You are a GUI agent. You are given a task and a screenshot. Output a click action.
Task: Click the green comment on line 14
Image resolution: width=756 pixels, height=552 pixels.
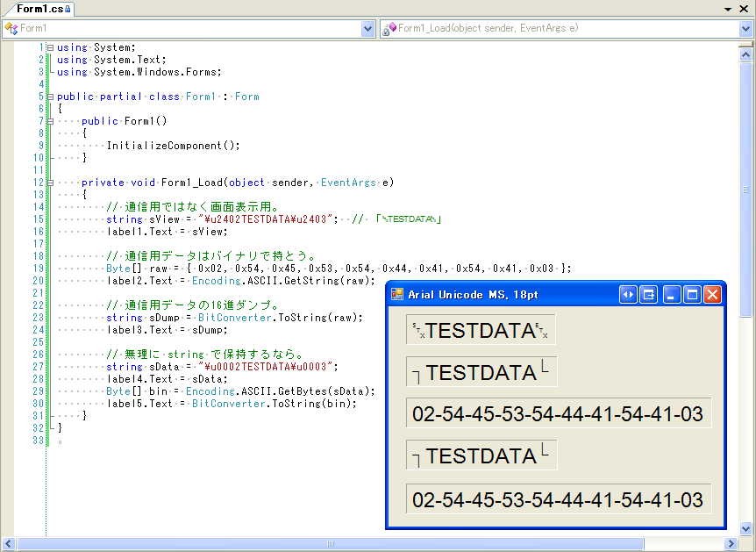coord(193,207)
